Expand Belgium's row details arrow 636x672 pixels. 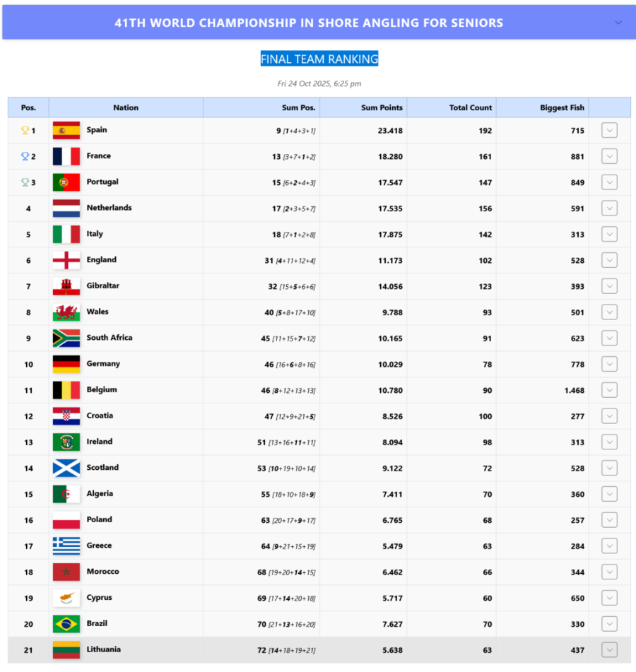tap(609, 390)
